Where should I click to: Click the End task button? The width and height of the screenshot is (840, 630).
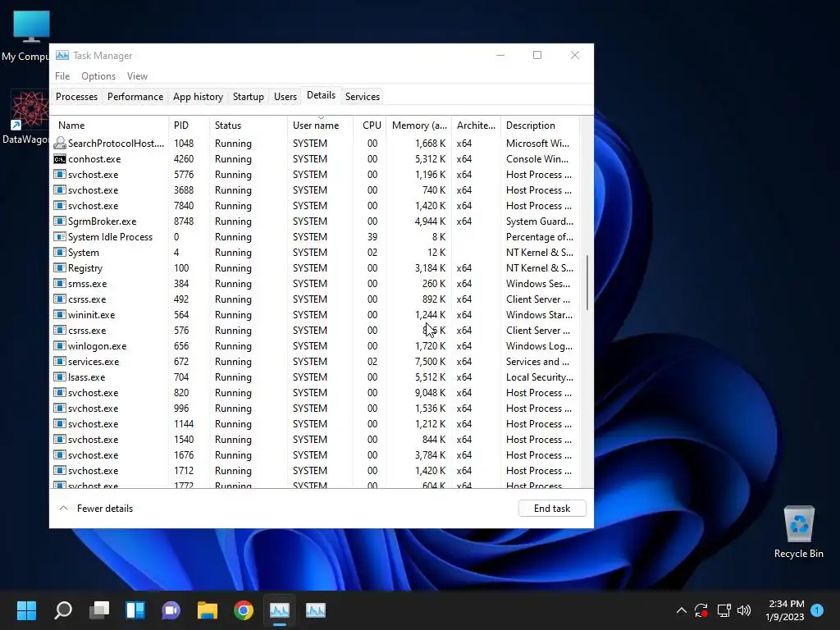click(x=552, y=509)
